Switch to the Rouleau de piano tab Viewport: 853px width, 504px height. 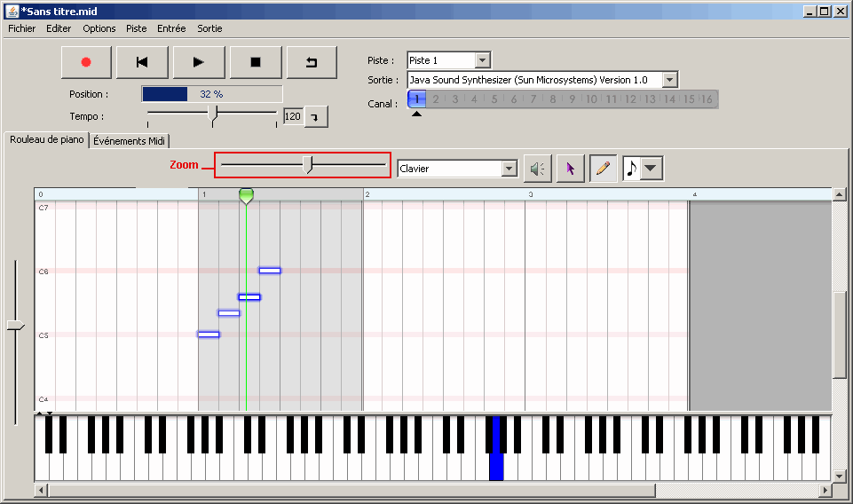tap(47, 139)
